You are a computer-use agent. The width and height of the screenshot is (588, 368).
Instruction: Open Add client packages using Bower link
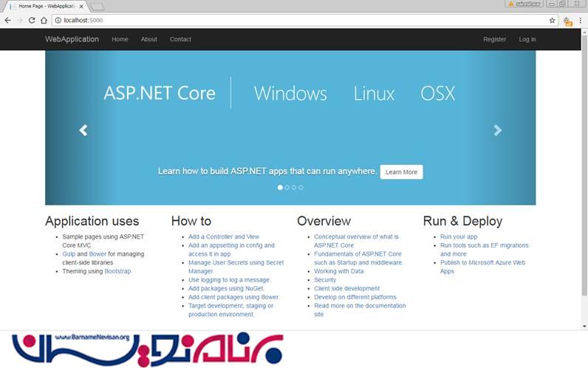(x=233, y=297)
